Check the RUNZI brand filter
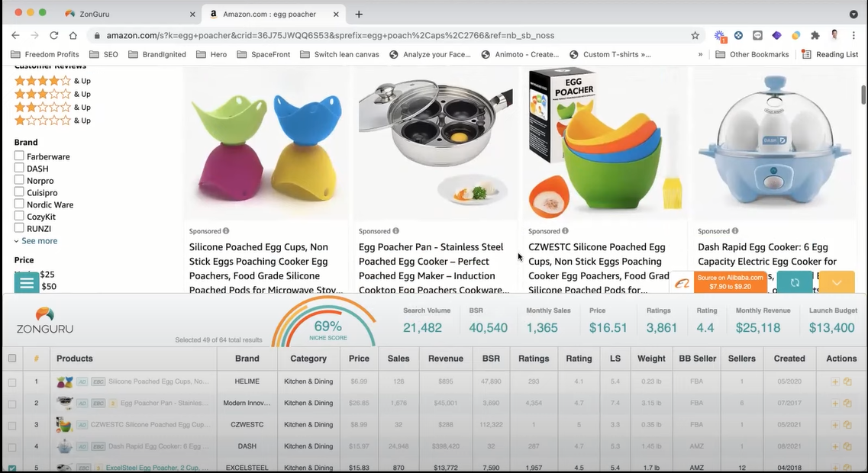Screen dimensions: 868x473 point(19,227)
